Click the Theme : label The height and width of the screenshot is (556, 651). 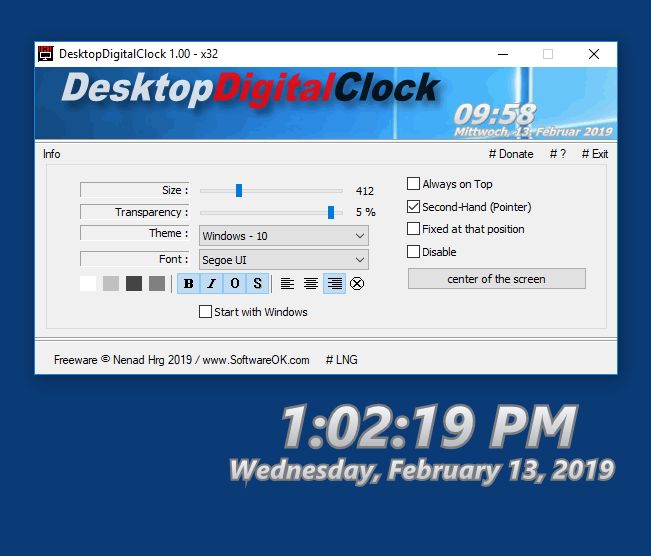click(135, 233)
